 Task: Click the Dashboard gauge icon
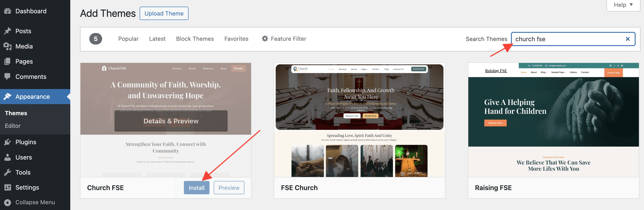click(8, 11)
